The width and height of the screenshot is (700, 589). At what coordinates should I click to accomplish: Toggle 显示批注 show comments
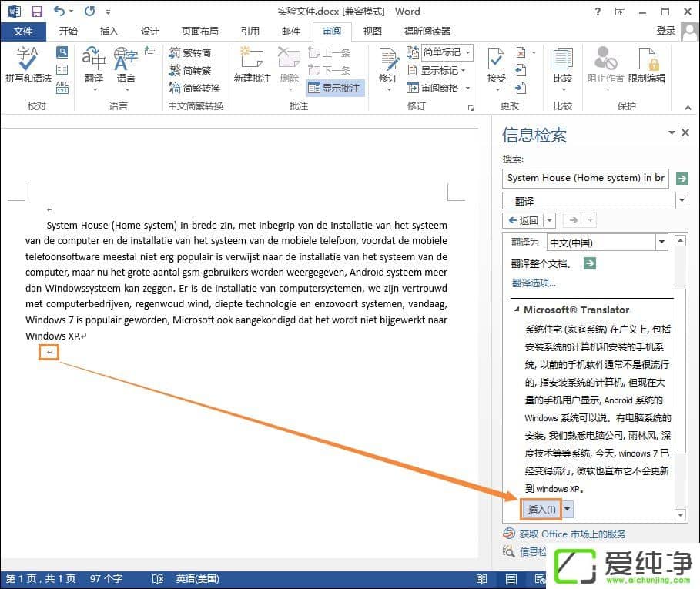334,88
